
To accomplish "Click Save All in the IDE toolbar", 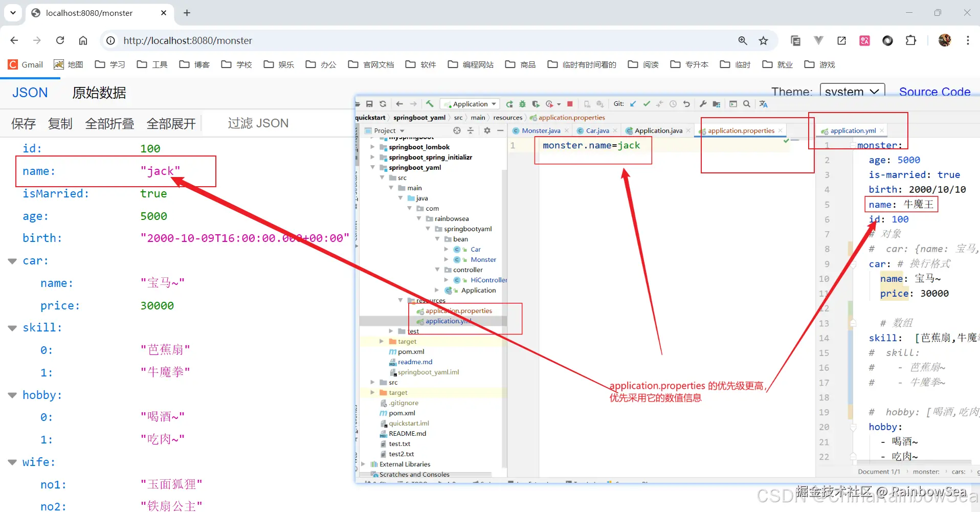I will (x=369, y=104).
